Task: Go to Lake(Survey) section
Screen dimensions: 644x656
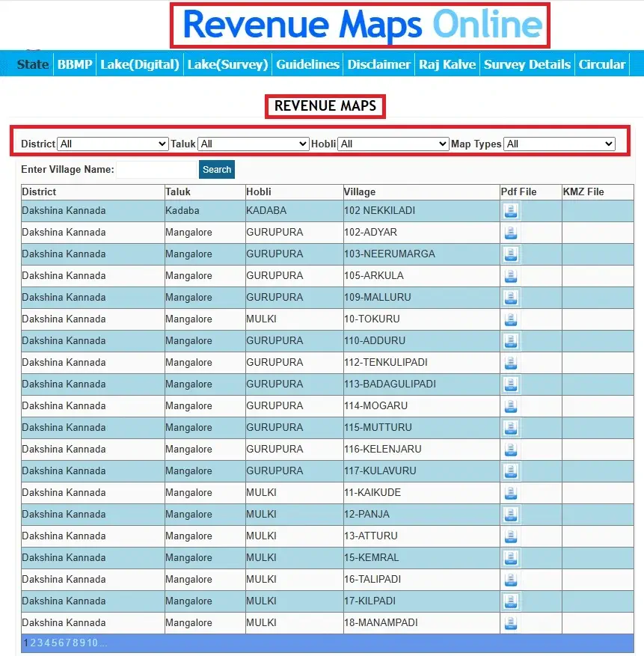Action: 227,64
